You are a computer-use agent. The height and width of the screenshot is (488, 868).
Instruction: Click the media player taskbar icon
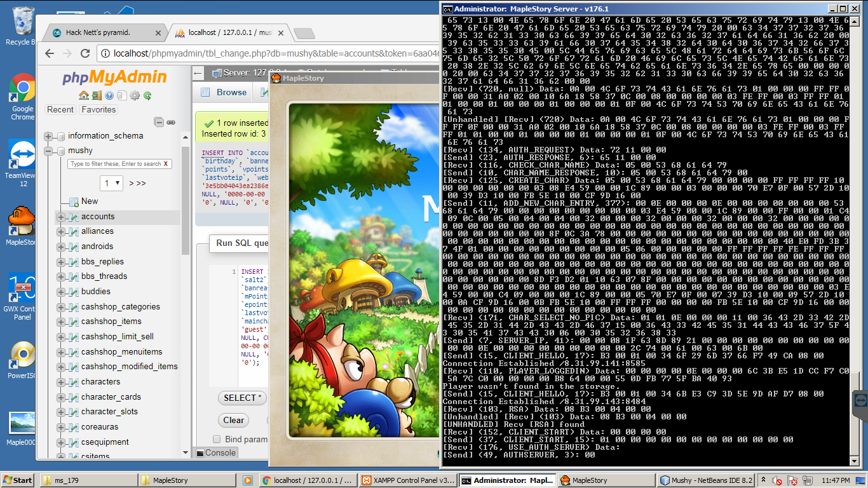point(247,480)
